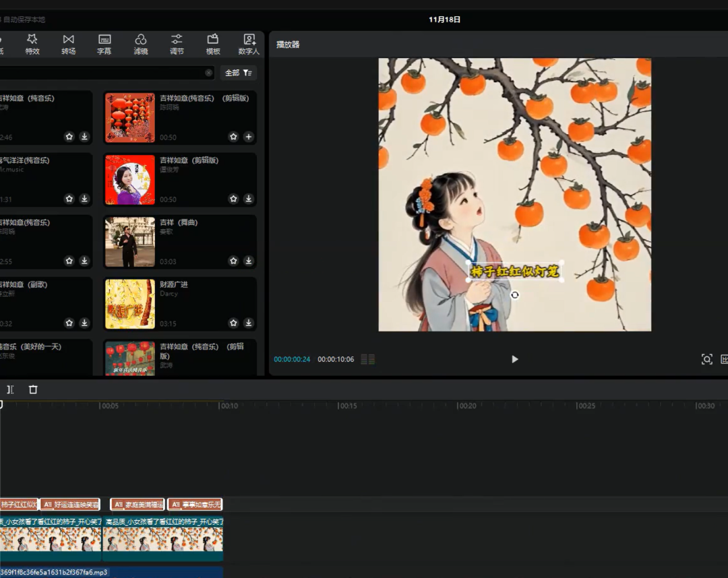This screenshot has width=728, height=578.
Task: Open the 字幕 subtitles tab
Action: [104, 44]
